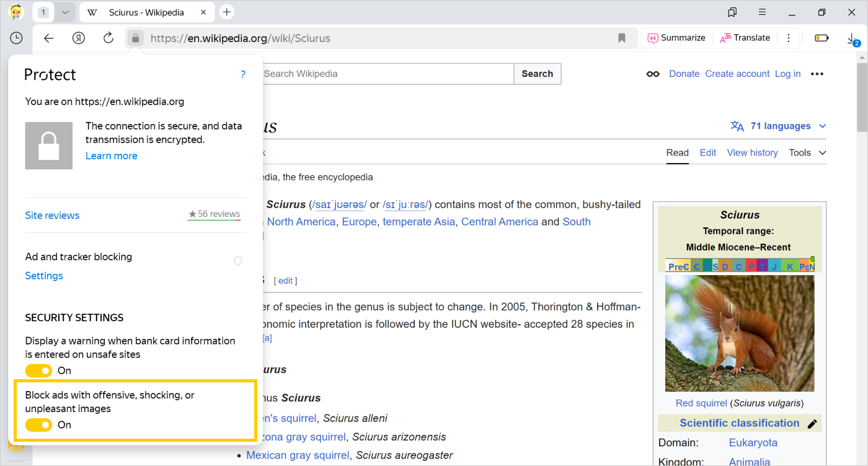The image size is (868, 466).
Task: Turn off bank card warning toggle
Action: click(x=38, y=371)
